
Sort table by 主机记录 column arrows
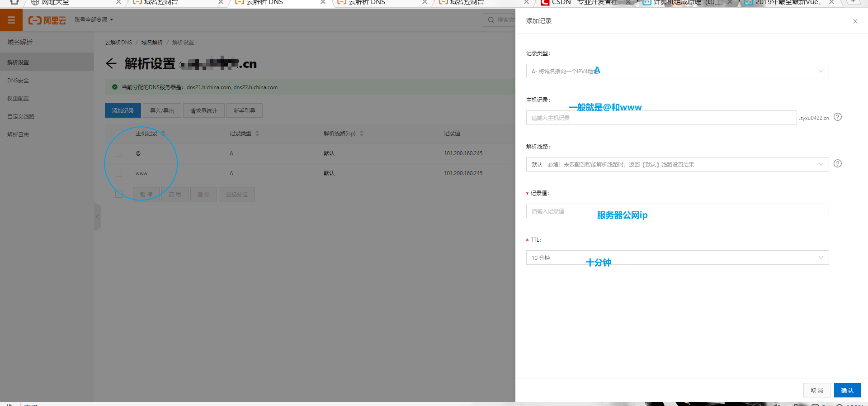pos(163,133)
